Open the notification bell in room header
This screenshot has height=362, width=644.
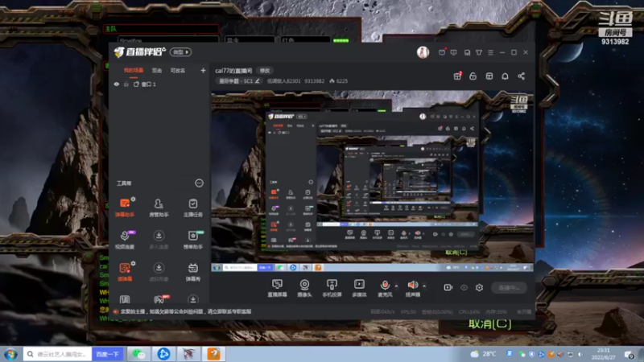[505, 76]
